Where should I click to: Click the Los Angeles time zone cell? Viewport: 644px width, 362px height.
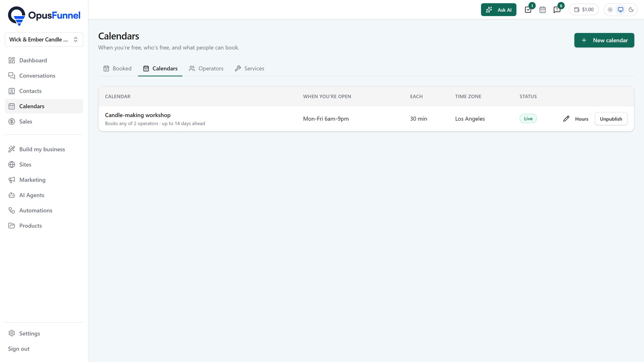pyautogui.click(x=470, y=119)
